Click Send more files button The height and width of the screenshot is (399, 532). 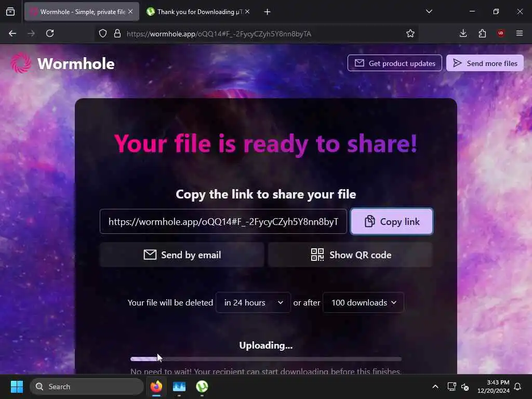pyautogui.click(x=485, y=63)
